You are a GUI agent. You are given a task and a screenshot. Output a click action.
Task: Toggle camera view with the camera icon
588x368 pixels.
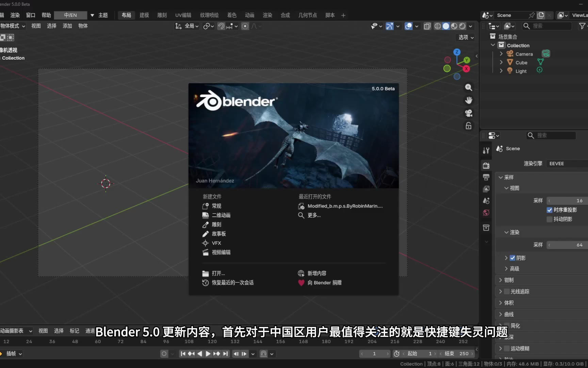pos(469,113)
